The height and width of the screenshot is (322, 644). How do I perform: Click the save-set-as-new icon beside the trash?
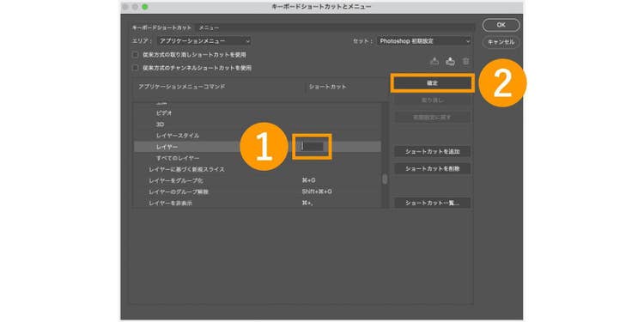[x=451, y=61]
